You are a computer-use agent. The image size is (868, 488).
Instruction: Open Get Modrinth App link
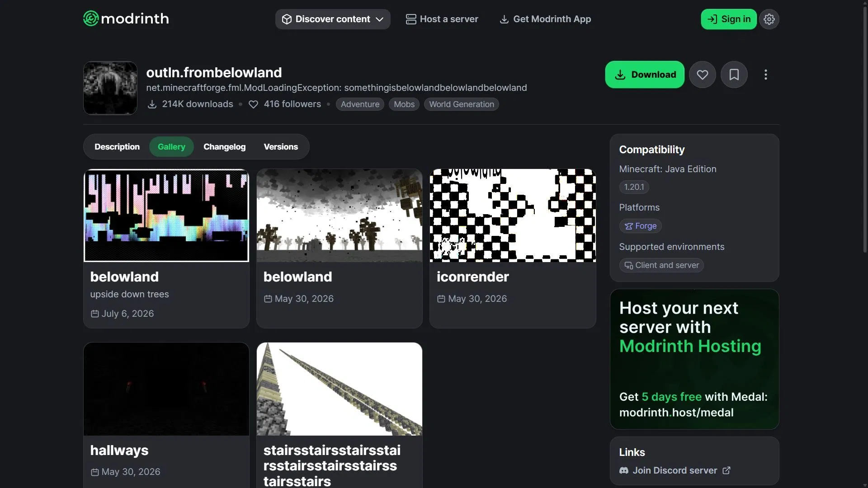545,19
